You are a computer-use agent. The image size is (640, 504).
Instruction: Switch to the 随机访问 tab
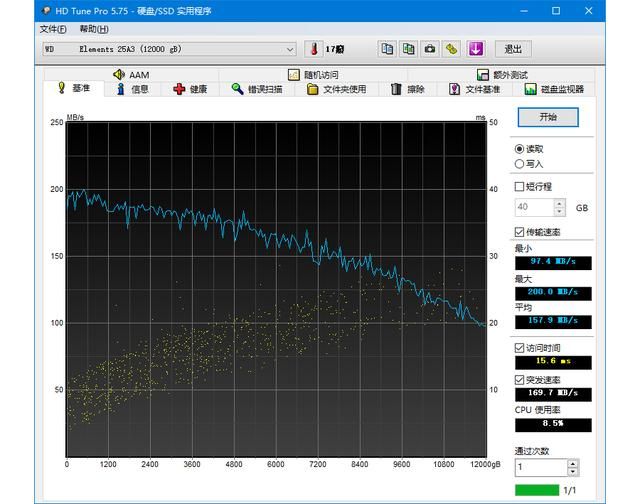pos(313,75)
